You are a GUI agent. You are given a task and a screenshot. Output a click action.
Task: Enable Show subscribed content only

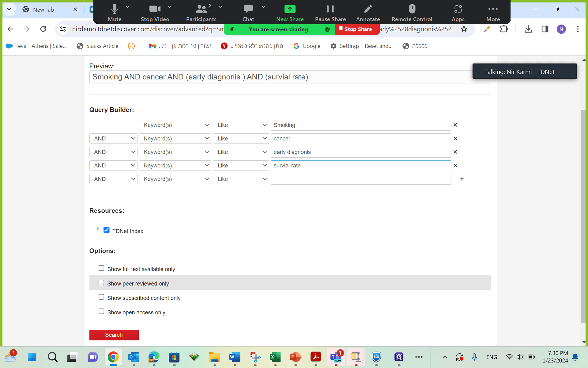101,297
